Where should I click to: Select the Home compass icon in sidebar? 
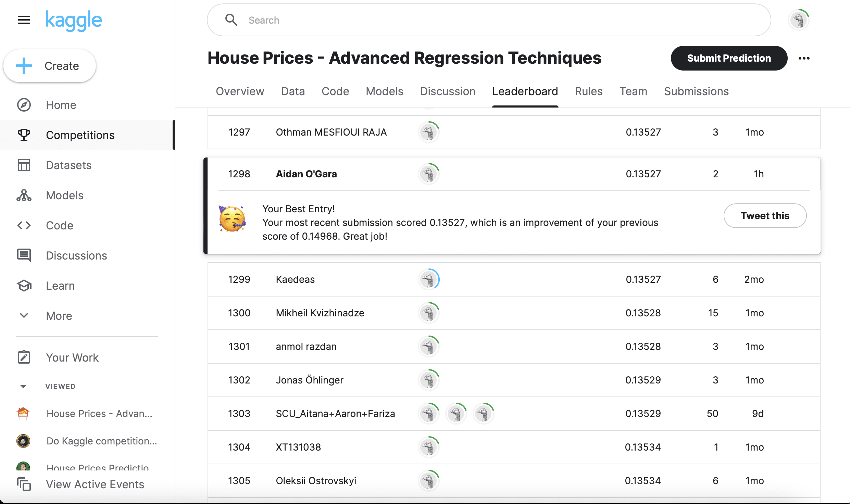click(x=23, y=105)
